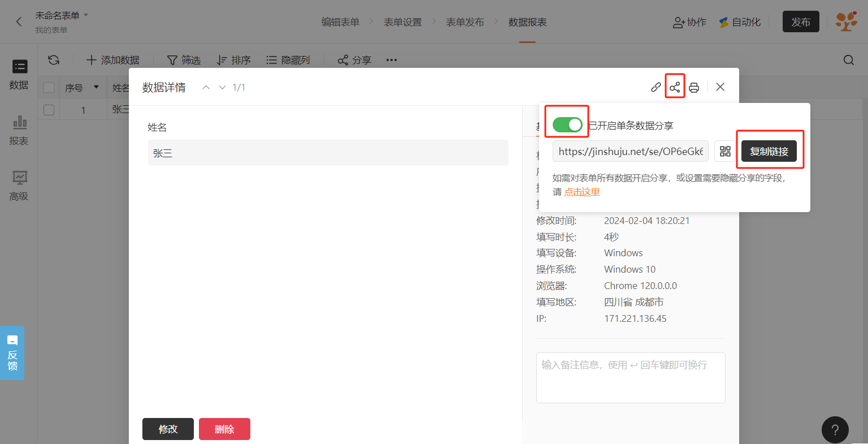The width and height of the screenshot is (868, 444).
Task: Open the 排序 sort tool
Action: pyautogui.click(x=233, y=60)
